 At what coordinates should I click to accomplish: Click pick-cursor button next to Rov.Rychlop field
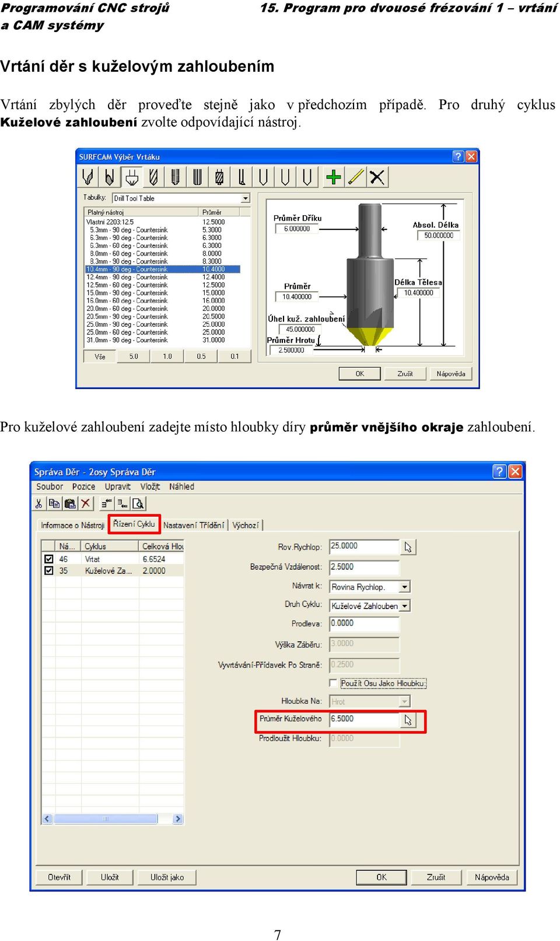click(408, 547)
